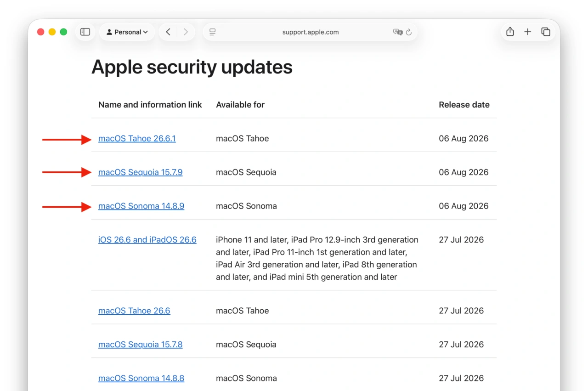The height and width of the screenshot is (391, 588).
Task: Close the window with red button
Action: point(40,32)
